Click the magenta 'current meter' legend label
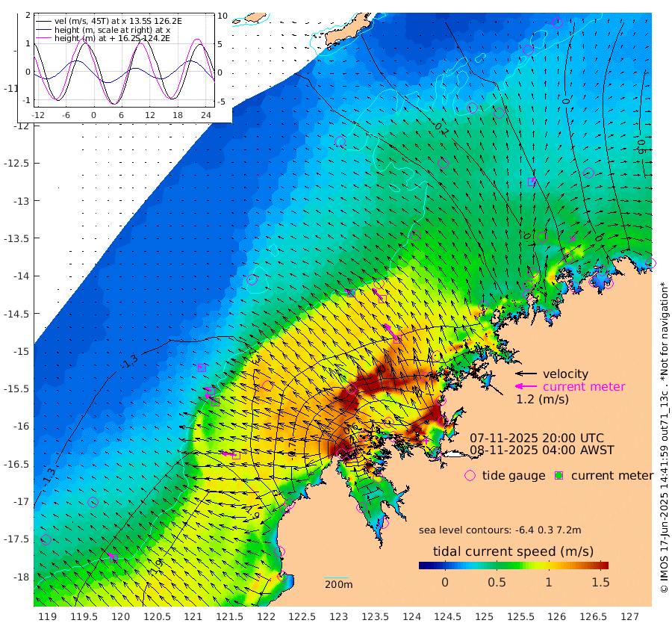Viewport: 672px width, 632px height. [x=584, y=386]
